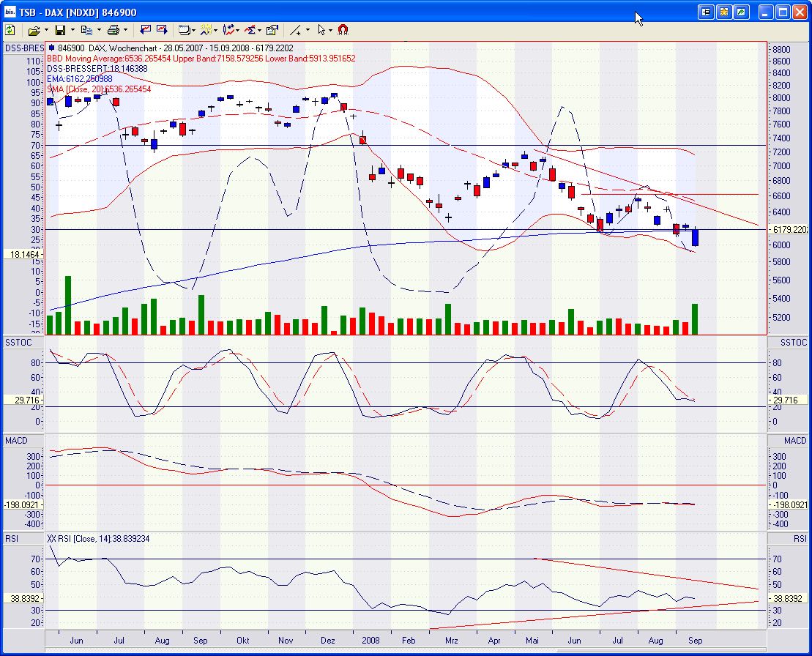Expand the time period dropdown arrow

(215, 30)
